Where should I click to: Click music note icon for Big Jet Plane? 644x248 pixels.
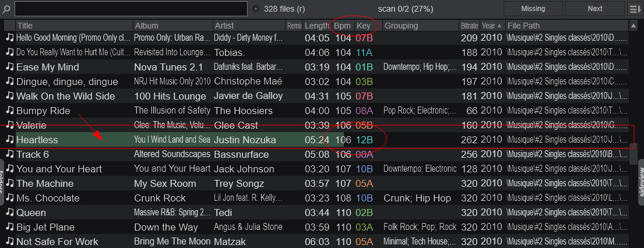coord(10,227)
